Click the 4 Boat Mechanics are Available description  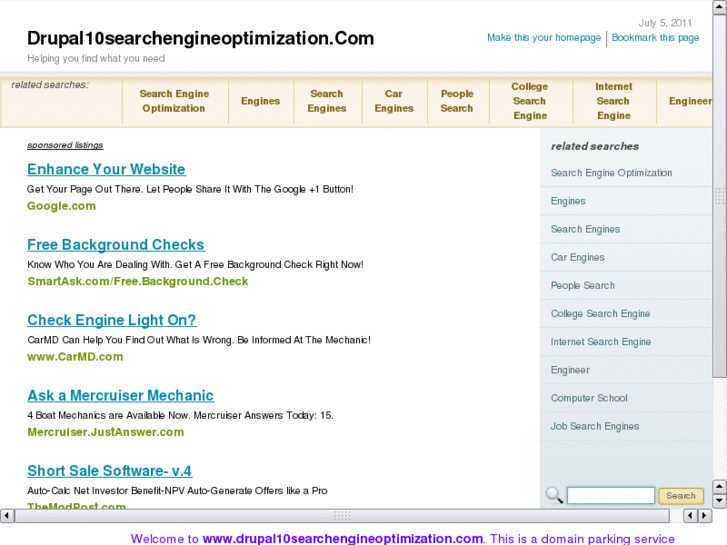point(180,416)
